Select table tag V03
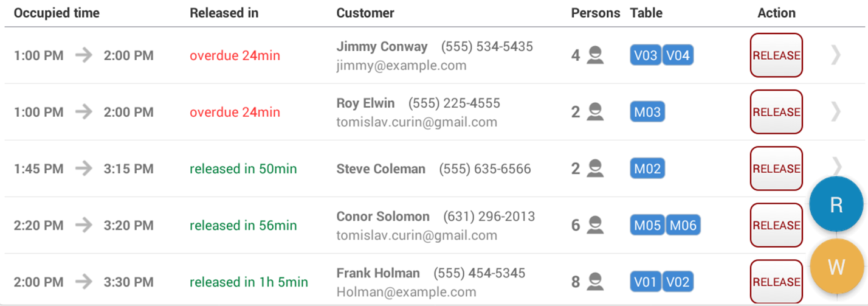The width and height of the screenshot is (868, 306). coord(646,55)
